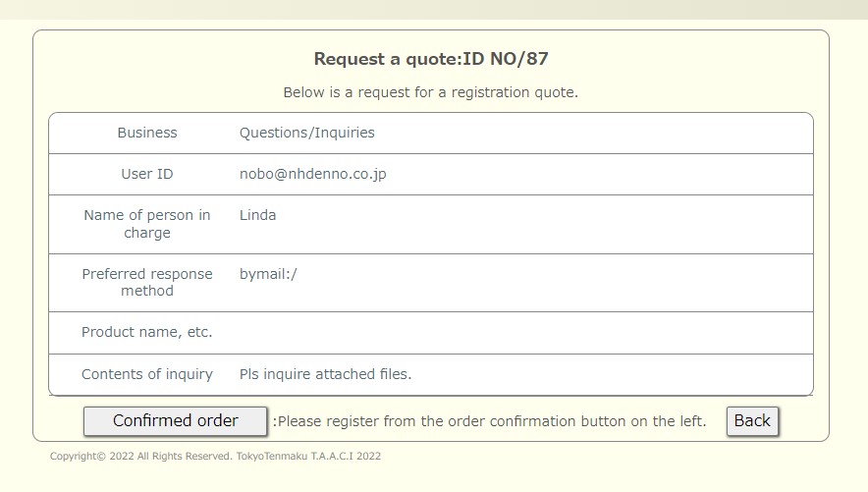
Task: Click the top header bar strip
Action: coord(434,10)
